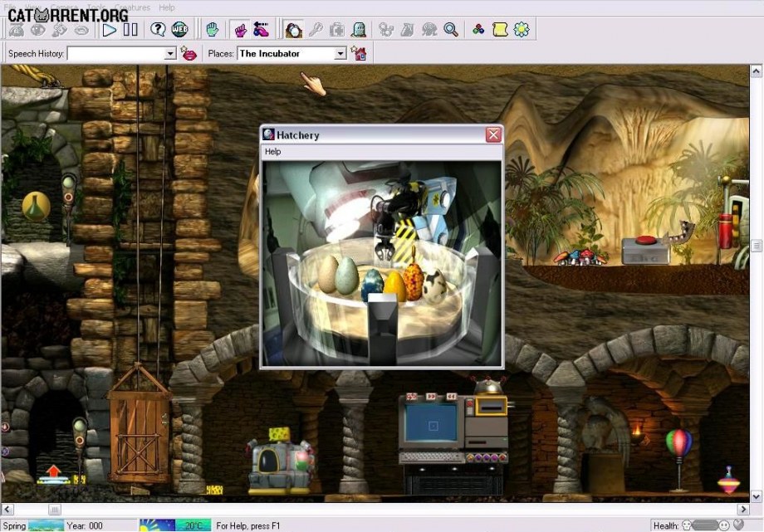Click the blue computer screen
The height and width of the screenshot is (532, 764).
(432, 423)
